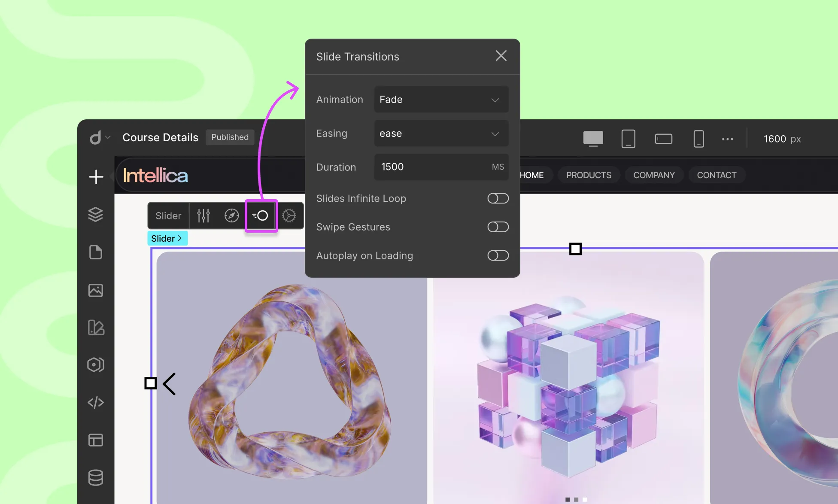Viewport: 838px width, 504px height.
Task: Open the Apps hexagon icon
Action: coord(96,365)
